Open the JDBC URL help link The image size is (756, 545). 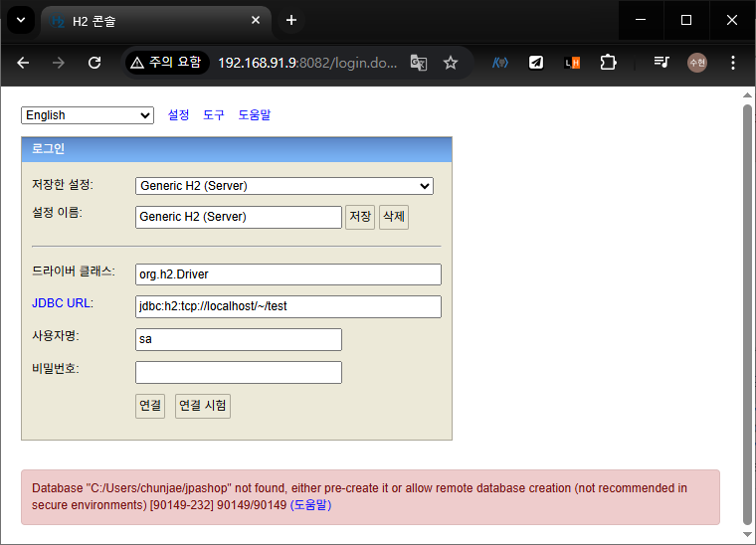tap(62, 303)
